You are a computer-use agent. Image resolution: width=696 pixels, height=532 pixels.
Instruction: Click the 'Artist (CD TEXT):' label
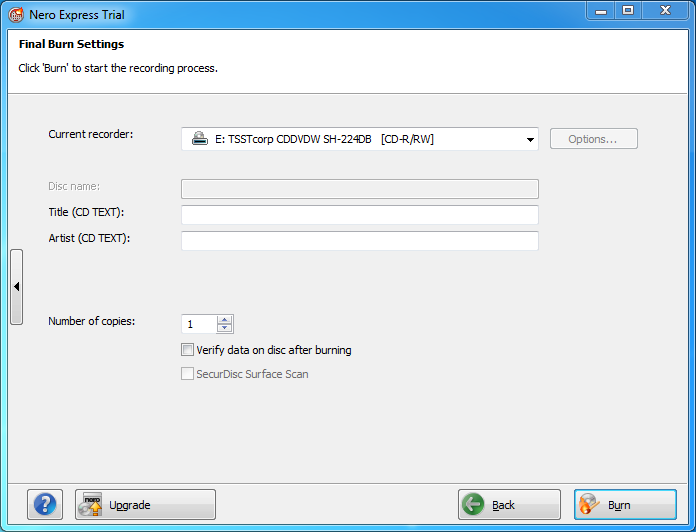89,238
